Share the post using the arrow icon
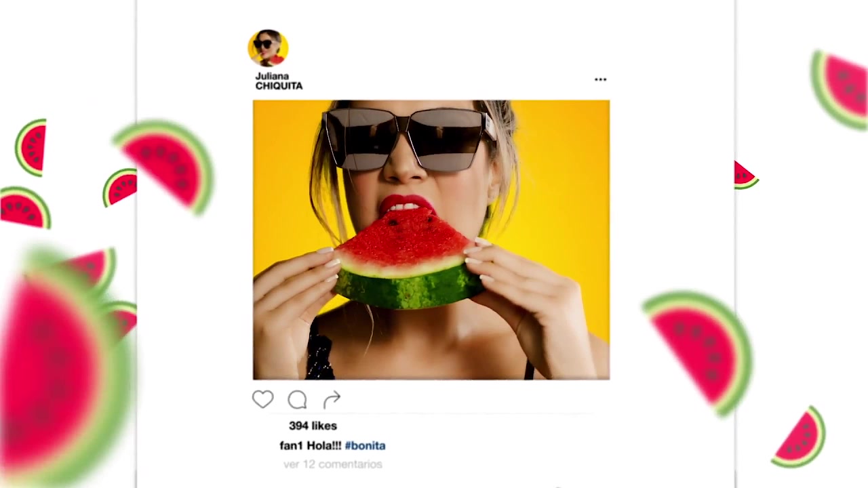Image resolution: width=868 pixels, height=488 pixels. [332, 400]
